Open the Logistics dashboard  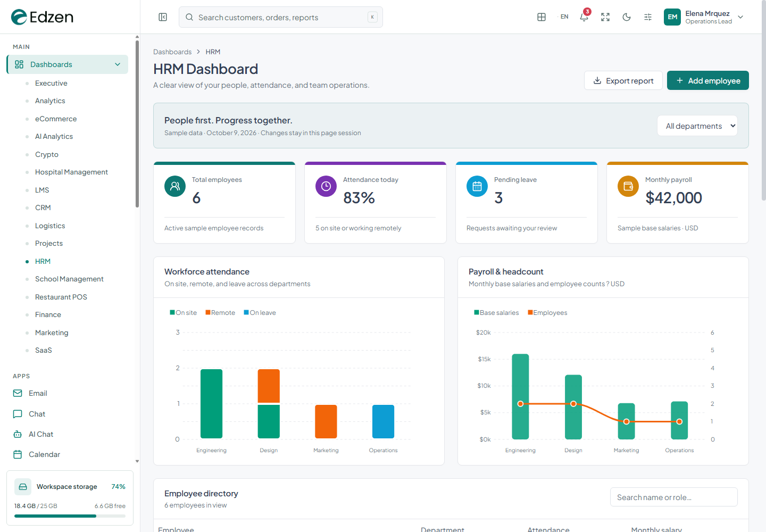pyautogui.click(x=50, y=226)
